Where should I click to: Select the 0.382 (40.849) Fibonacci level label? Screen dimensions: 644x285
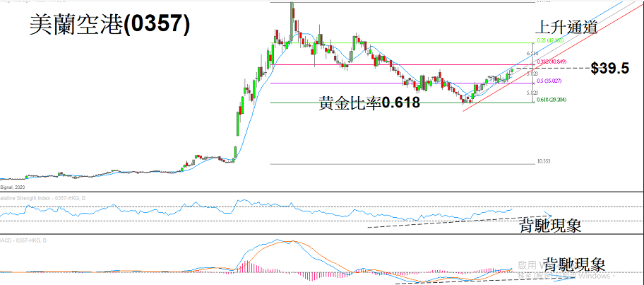point(547,63)
